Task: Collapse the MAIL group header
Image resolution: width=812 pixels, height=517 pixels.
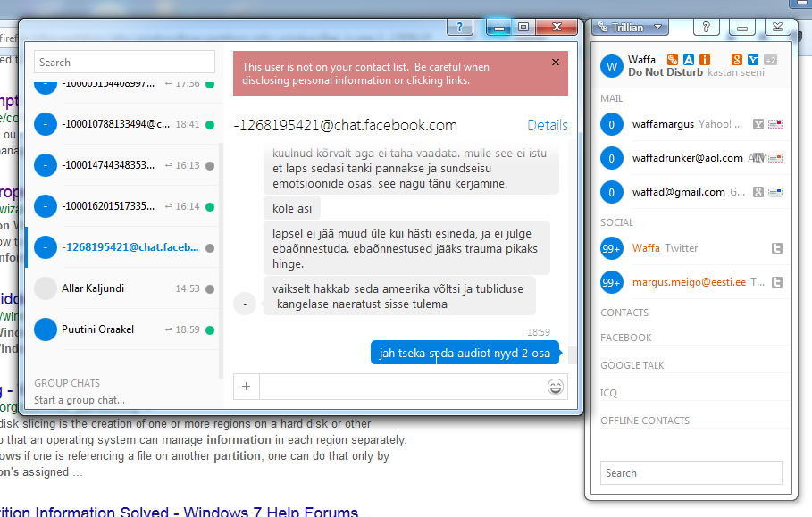Action: click(612, 98)
